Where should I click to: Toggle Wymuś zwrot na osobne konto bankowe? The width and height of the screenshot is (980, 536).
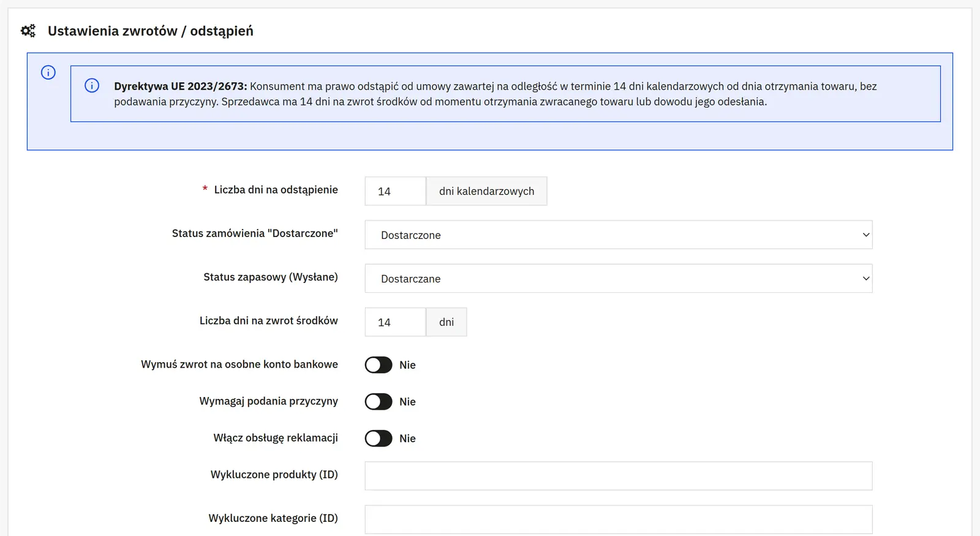[x=379, y=365]
